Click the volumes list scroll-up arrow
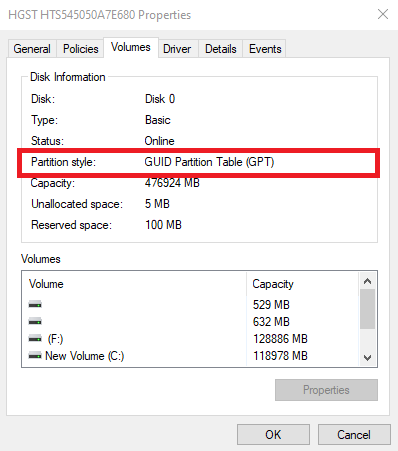 point(368,281)
